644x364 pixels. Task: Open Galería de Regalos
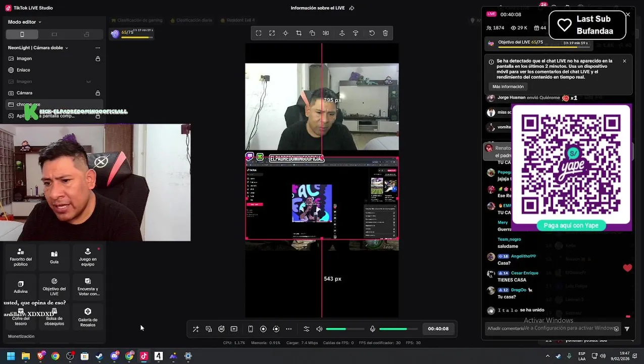tap(88, 317)
